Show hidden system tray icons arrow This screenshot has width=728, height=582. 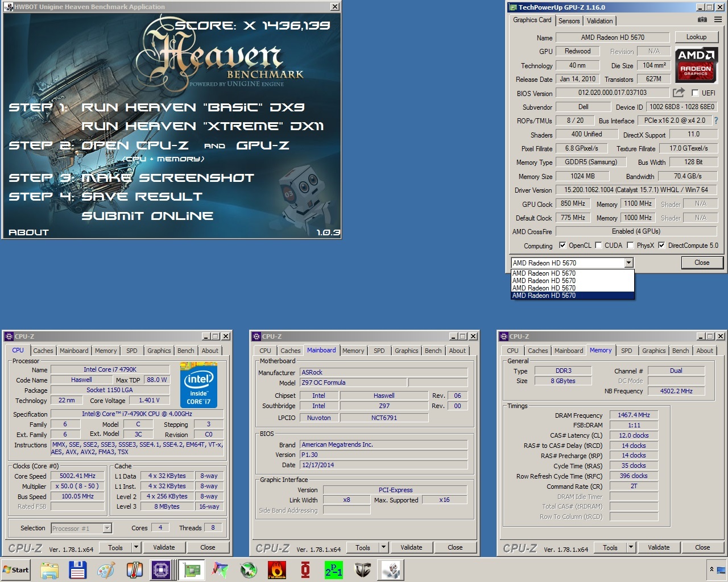[711, 569]
